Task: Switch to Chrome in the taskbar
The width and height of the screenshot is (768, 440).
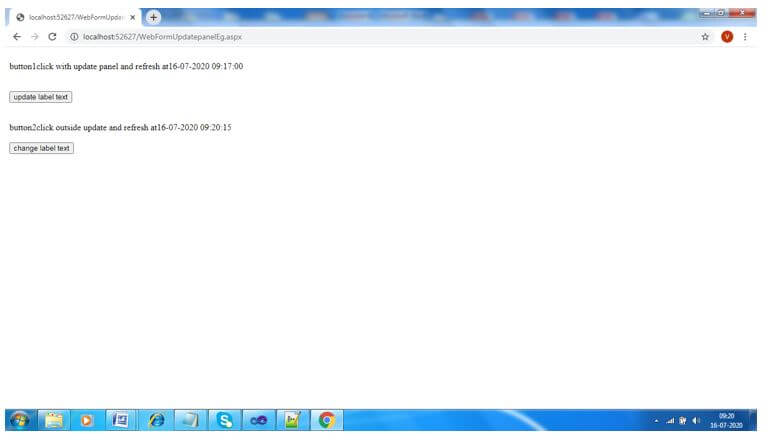Action: pos(327,420)
